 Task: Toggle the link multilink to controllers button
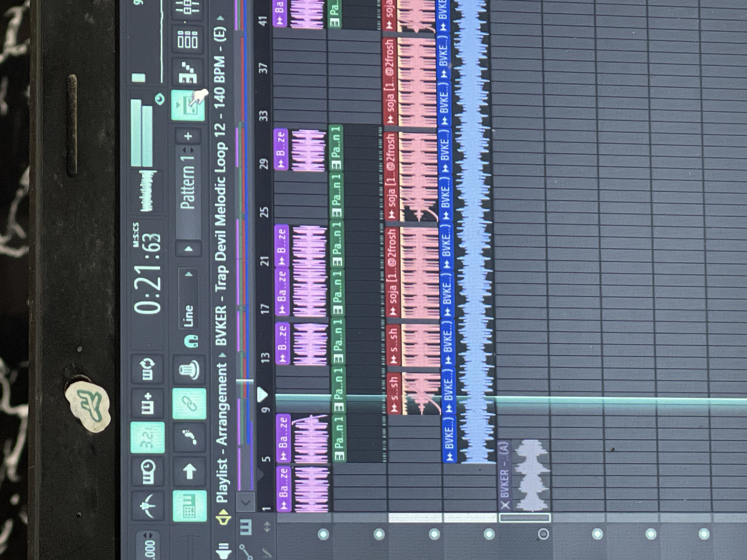point(189,403)
